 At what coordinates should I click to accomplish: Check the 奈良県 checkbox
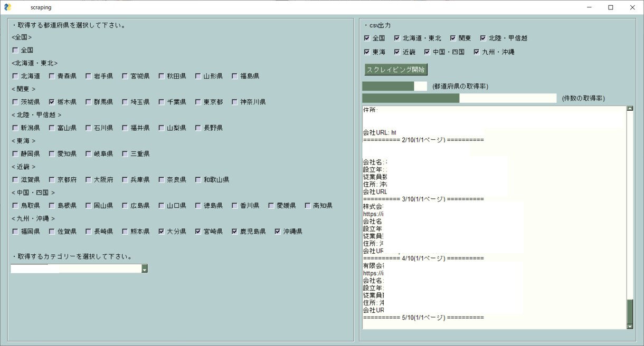(162, 179)
